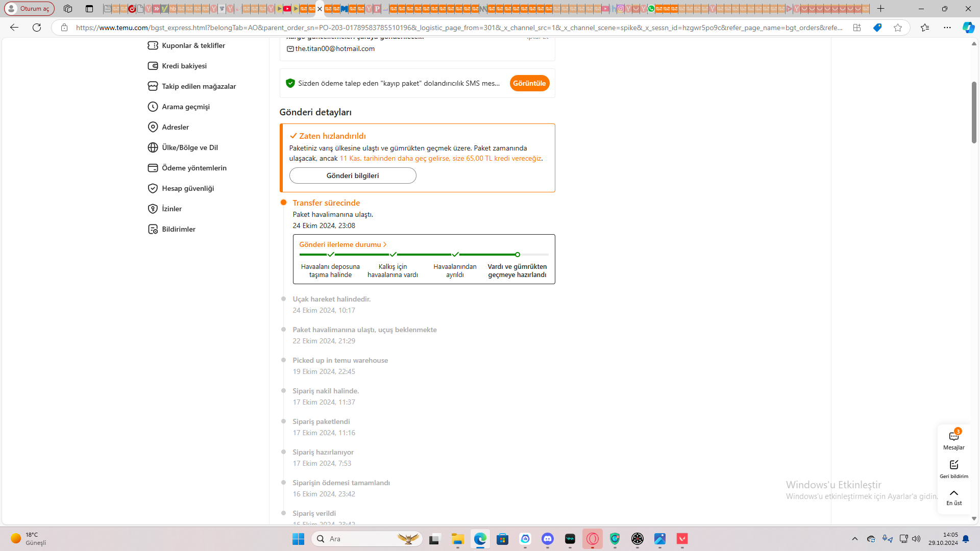The height and width of the screenshot is (551, 980).
Task: Open Hesap güvenliği shield icon
Action: point(153,188)
